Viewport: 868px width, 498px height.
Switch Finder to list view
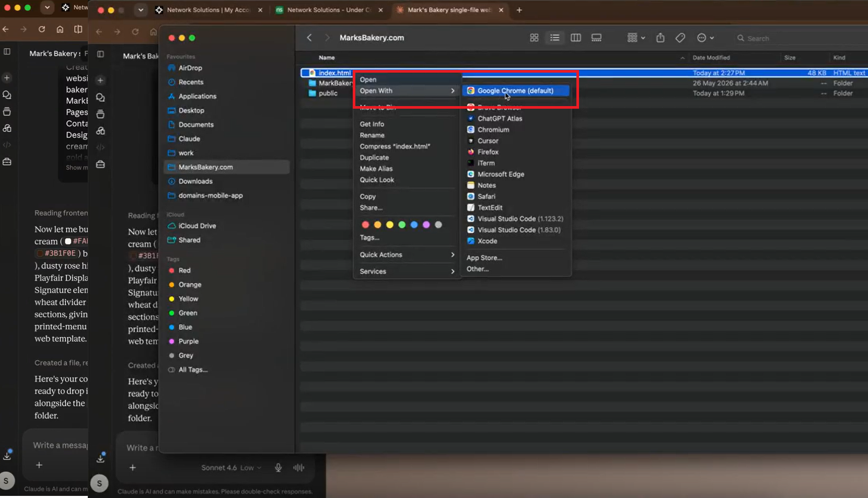pyautogui.click(x=554, y=38)
